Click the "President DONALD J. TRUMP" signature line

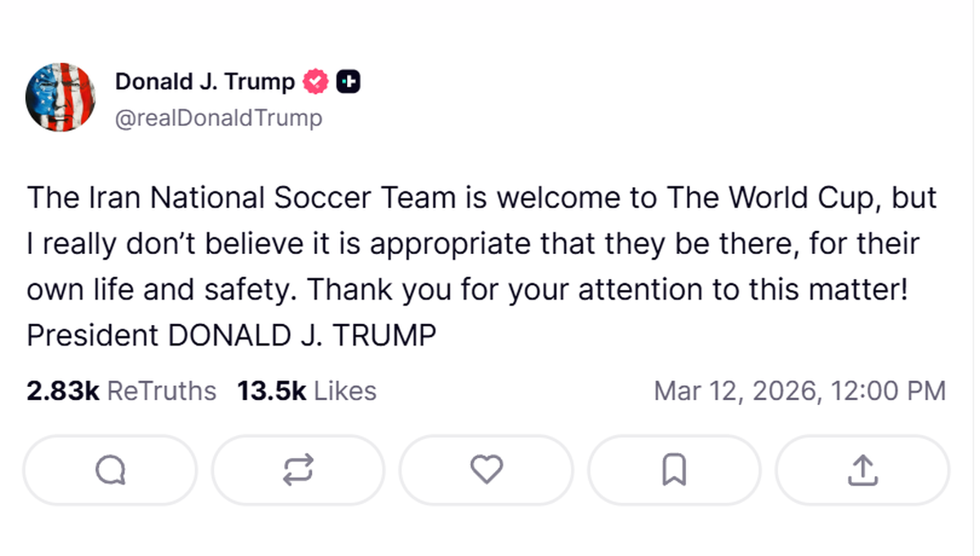point(231,336)
